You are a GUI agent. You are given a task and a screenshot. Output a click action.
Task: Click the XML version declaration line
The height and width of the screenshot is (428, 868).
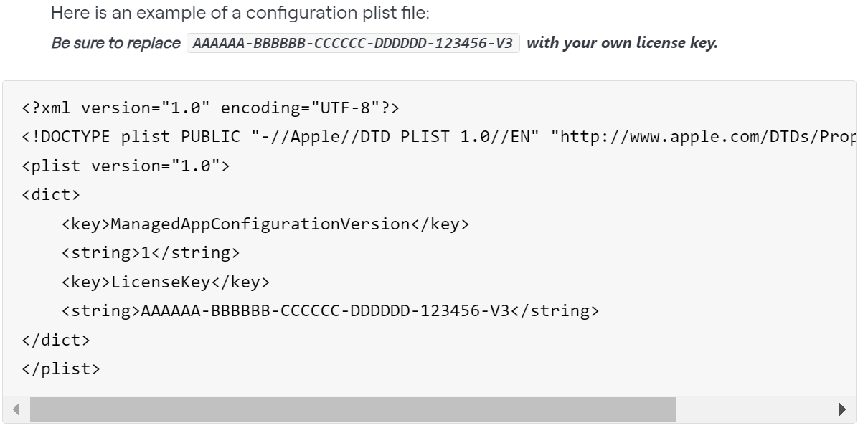pyautogui.click(x=211, y=109)
